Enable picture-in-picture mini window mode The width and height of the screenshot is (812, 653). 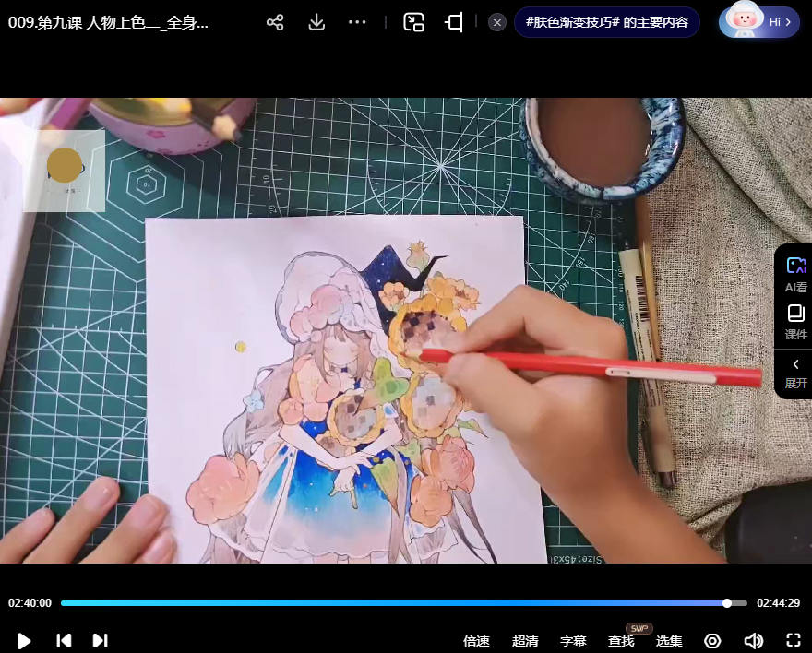(x=413, y=23)
